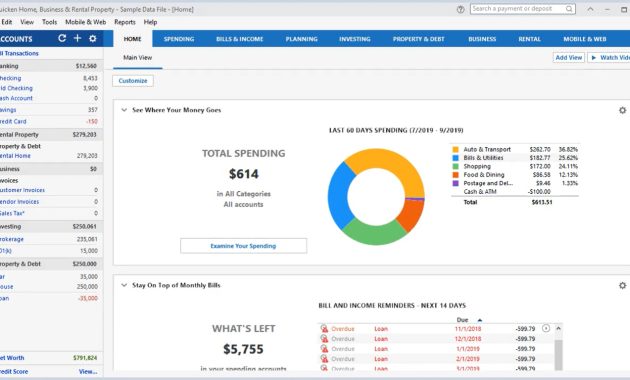Select the Rental tab
Viewport: 630px width, 380px height.
[x=530, y=39]
